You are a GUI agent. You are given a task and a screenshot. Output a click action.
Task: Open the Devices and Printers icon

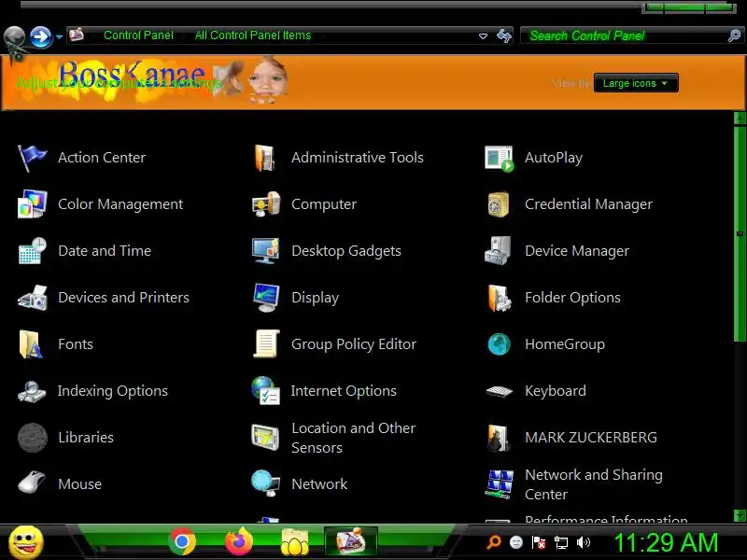pyautogui.click(x=32, y=298)
